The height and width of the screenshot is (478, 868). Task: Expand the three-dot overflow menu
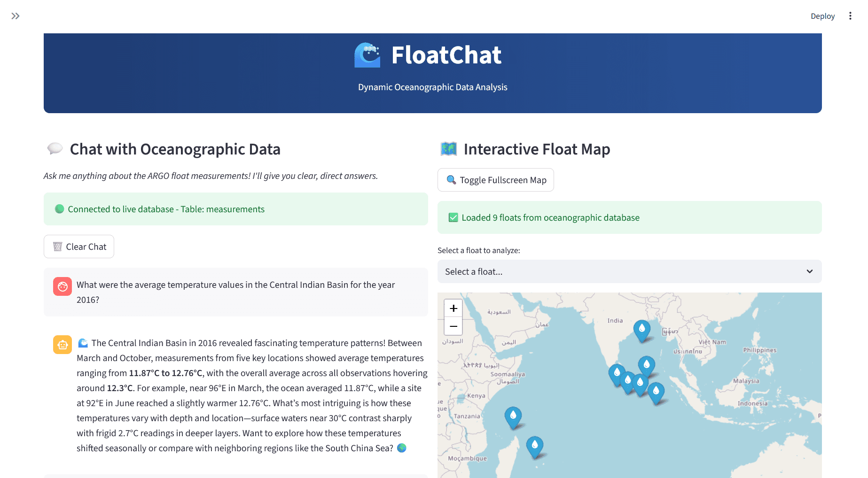coord(851,15)
